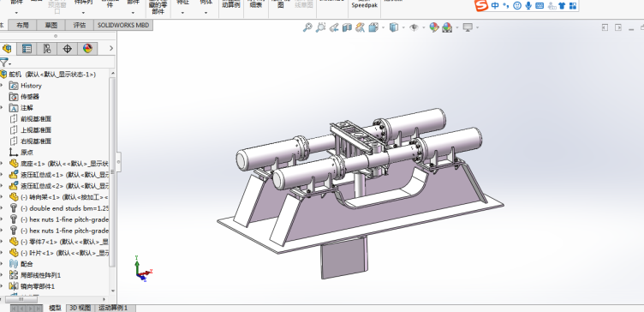The width and height of the screenshot is (644, 312).
Task: Toggle Sogou Chinese/English 中 mode
Action: (495, 6)
